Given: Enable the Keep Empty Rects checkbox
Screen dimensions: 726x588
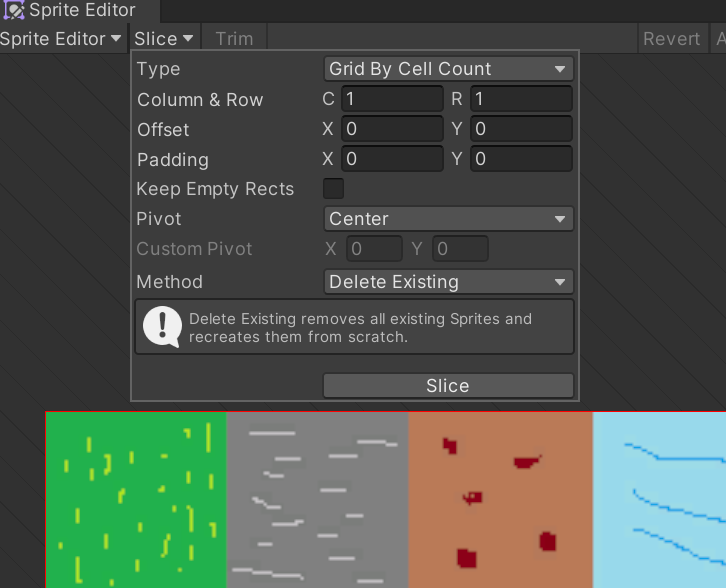Looking at the screenshot, I should click(x=333, y=188).
